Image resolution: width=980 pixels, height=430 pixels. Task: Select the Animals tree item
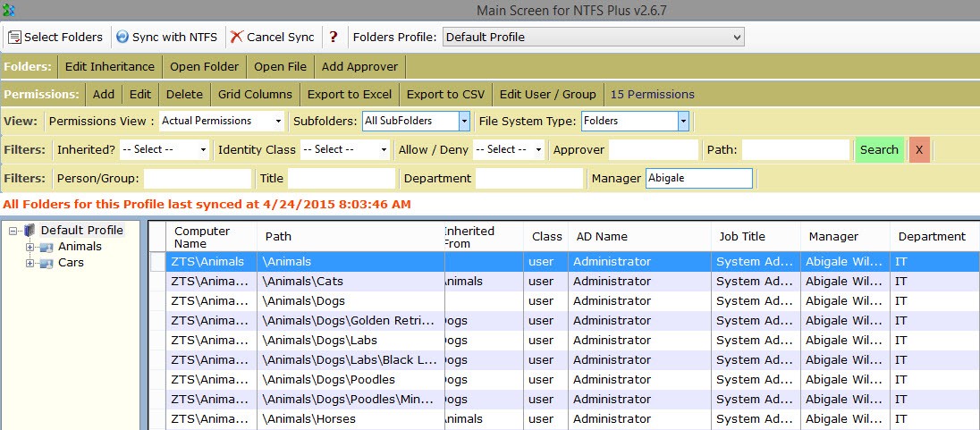pos(80,247)
